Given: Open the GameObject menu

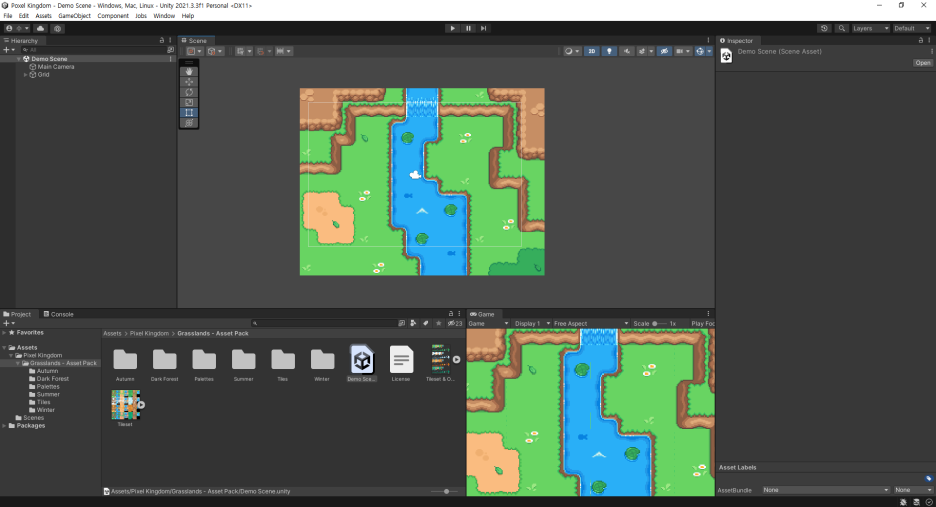Looking at the screenshot, I should [75, 16].
